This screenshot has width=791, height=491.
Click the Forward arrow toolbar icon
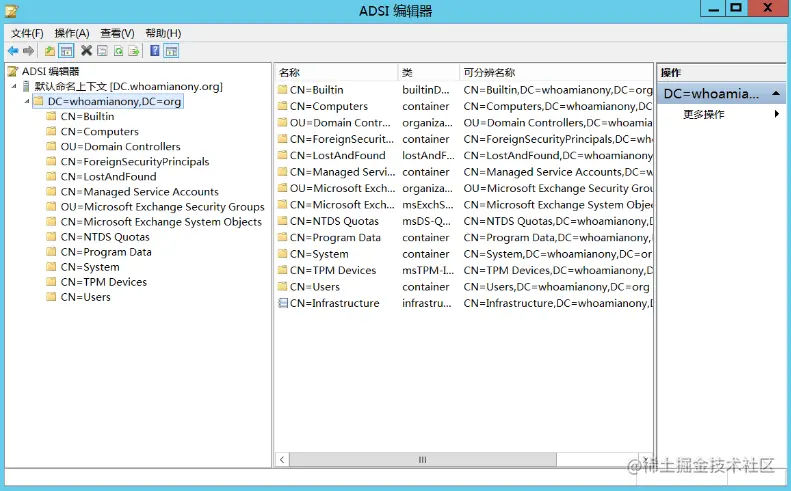click(x=29, y=50)
